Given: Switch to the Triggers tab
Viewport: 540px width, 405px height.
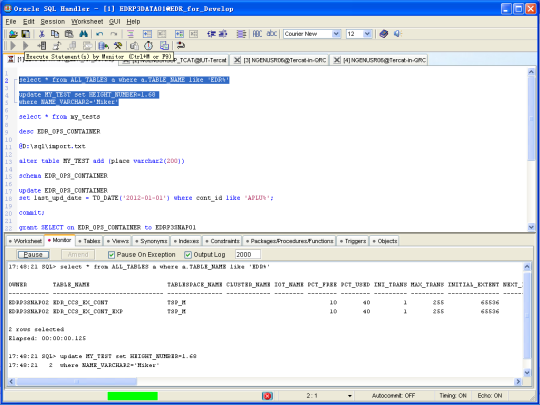Looking at the screenshot, I should (353, 241).
